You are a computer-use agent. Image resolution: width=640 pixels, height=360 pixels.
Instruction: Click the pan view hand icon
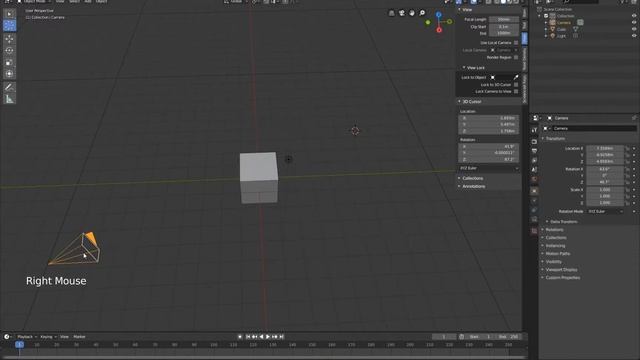coord(412,13)
